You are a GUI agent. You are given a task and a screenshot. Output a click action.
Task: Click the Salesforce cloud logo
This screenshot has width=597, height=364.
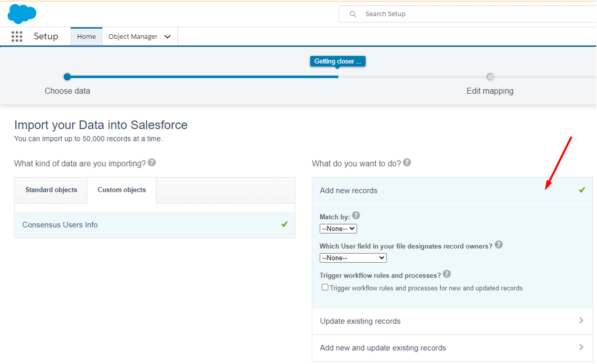point(22,13)
